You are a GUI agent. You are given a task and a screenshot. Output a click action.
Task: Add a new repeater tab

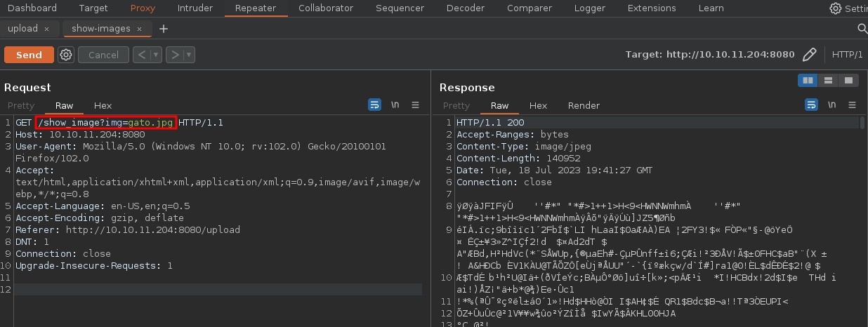point(164,29)
